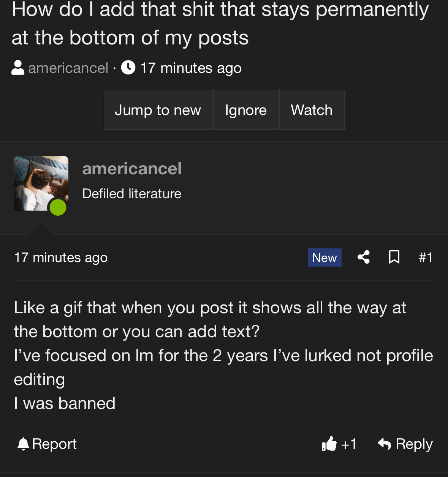Click the user icon beside thread author
Viewport: 448px width, 477px height.
point(18,68)
